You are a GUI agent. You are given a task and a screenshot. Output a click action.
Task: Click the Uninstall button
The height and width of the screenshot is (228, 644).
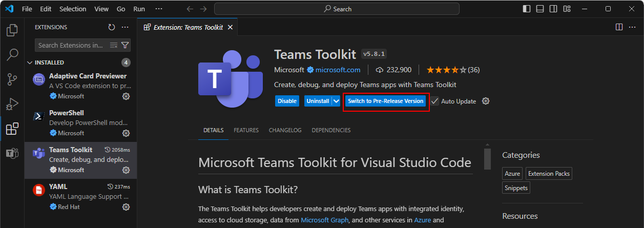318,101
